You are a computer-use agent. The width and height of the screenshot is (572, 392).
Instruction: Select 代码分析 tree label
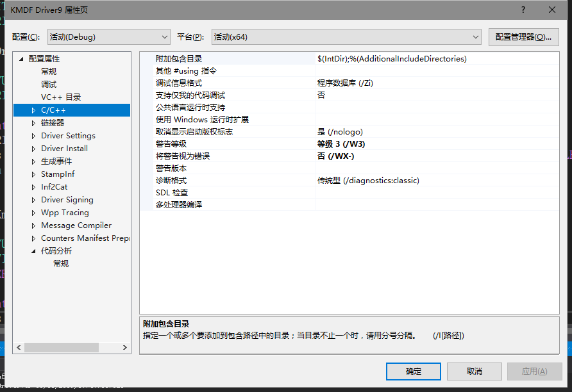click(56, 251)
